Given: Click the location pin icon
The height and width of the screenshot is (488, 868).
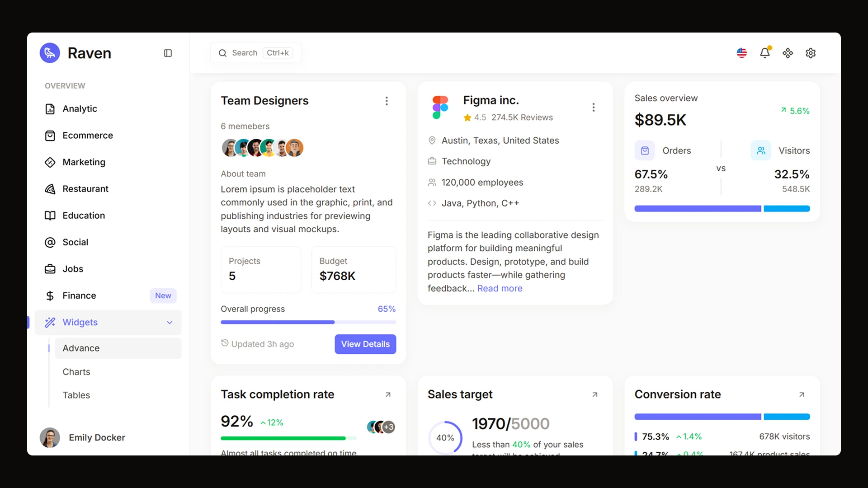Looking at the screenshot, I should pos(432,141).
